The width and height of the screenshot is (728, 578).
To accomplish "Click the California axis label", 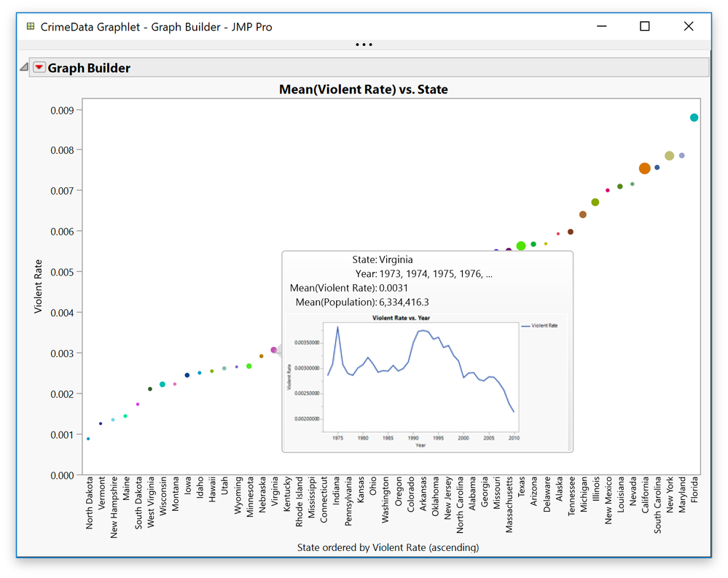I will pyautogui.click(x=645, y=495).
